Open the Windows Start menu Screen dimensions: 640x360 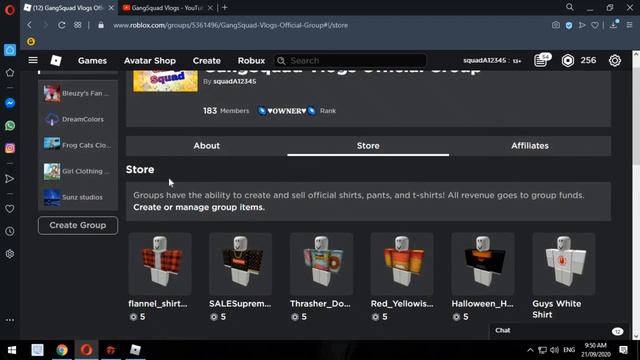point(12,350)
